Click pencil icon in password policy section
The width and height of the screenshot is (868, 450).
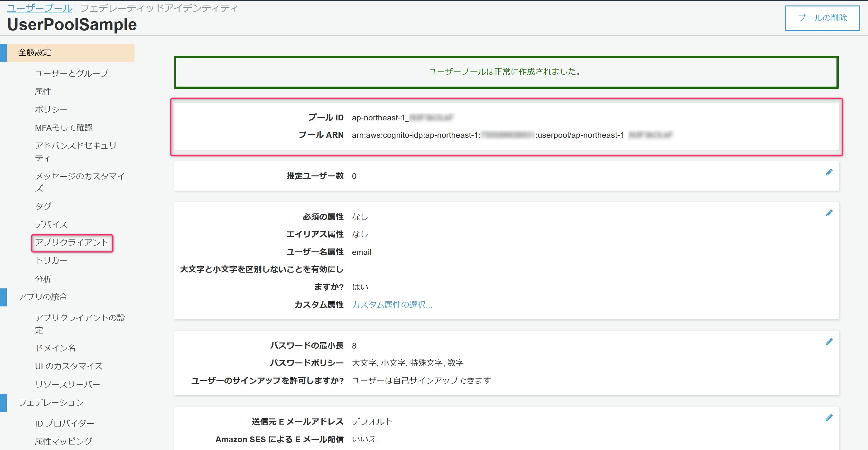tap(829, 342)
